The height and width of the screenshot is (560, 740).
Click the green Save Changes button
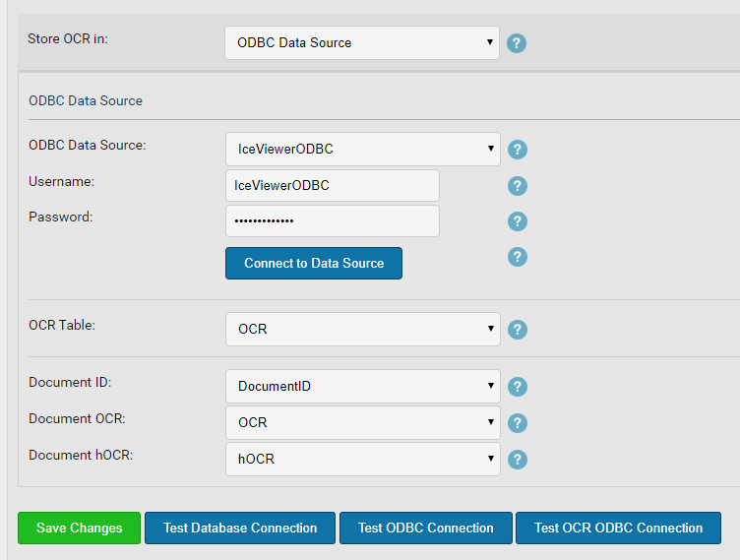[80, 528]
